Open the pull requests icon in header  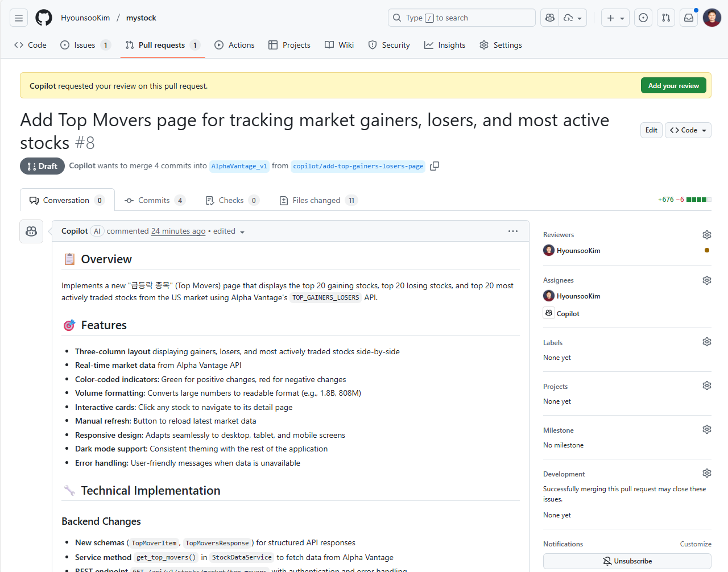(x=665, y=18)
